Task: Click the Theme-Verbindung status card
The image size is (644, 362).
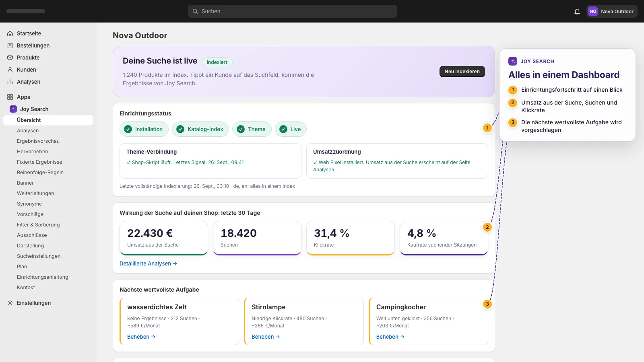Action: [x=211, y=161]
